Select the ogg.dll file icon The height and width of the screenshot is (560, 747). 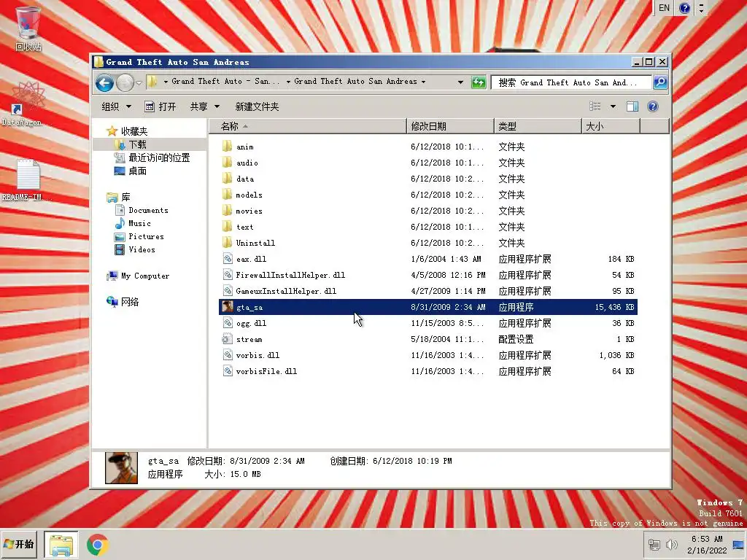point(228,323)
